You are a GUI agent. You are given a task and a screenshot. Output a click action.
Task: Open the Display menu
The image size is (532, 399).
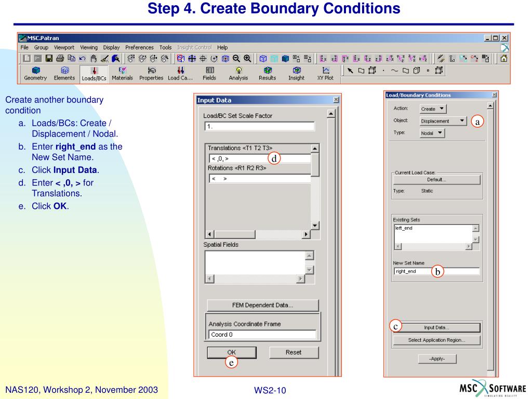111,47
